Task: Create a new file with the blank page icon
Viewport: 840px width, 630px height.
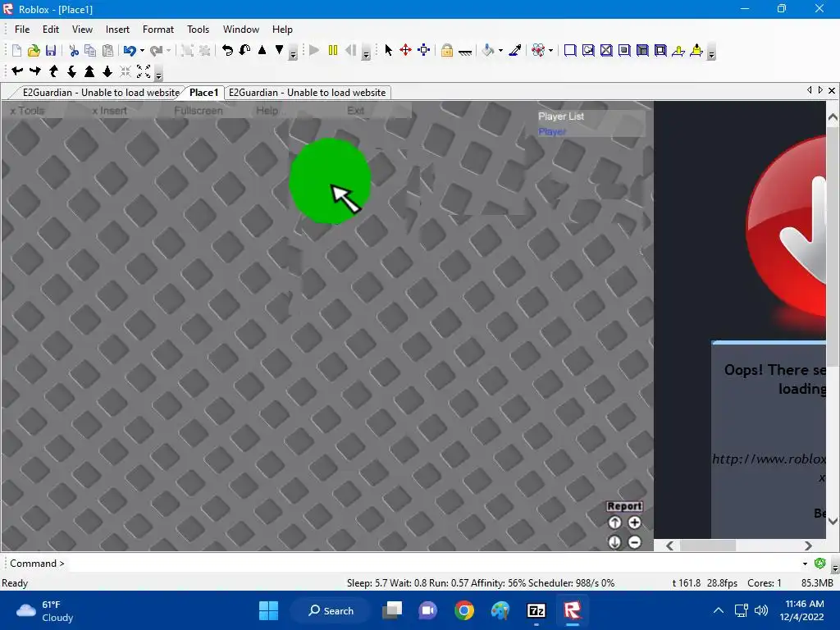Action: [x=16, y=50]
